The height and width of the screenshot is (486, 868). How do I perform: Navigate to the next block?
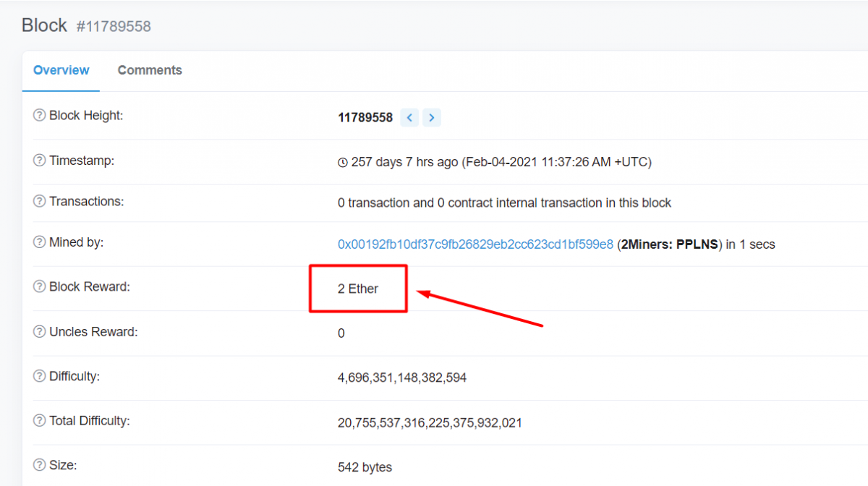tap(431, 117)
